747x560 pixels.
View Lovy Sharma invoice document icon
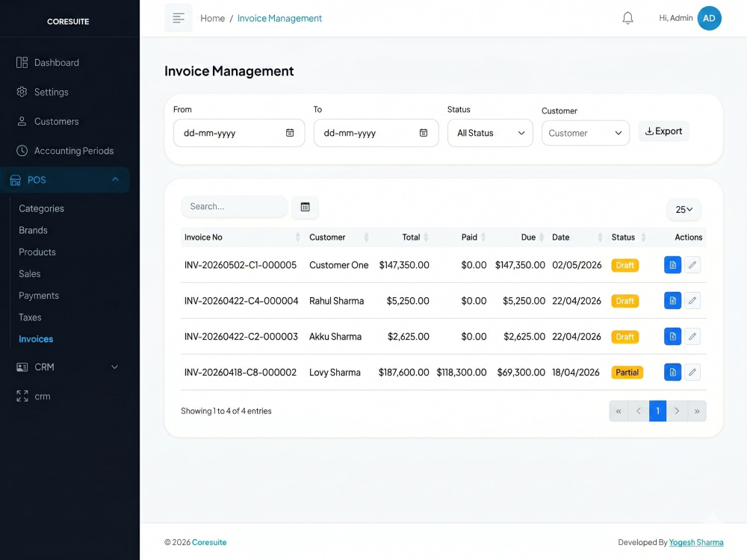[x=672, y=372]
